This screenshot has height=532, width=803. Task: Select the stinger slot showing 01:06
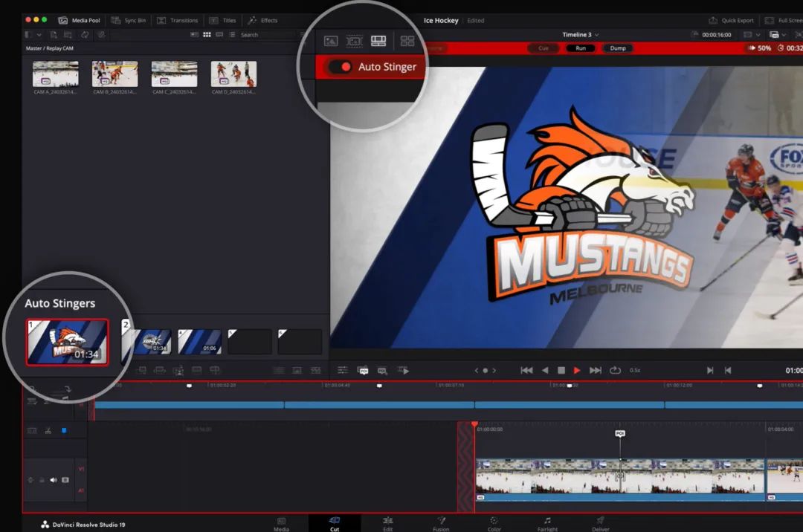(200, 342)
